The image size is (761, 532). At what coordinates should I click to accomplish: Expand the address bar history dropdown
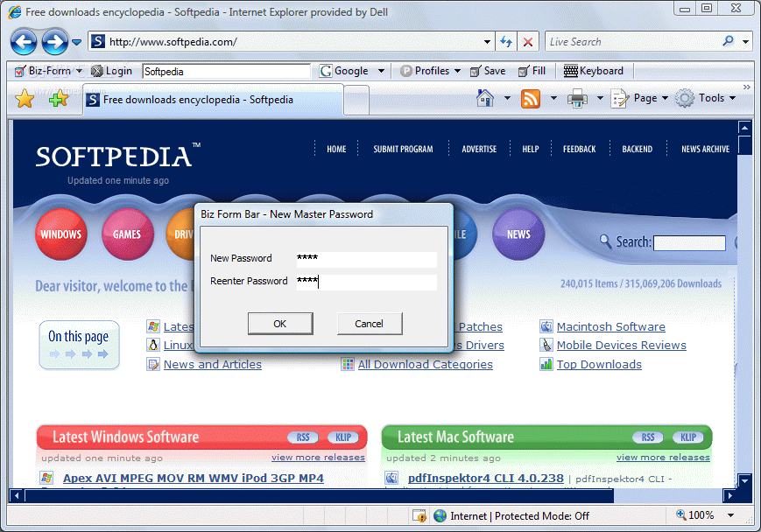[487, 42]
